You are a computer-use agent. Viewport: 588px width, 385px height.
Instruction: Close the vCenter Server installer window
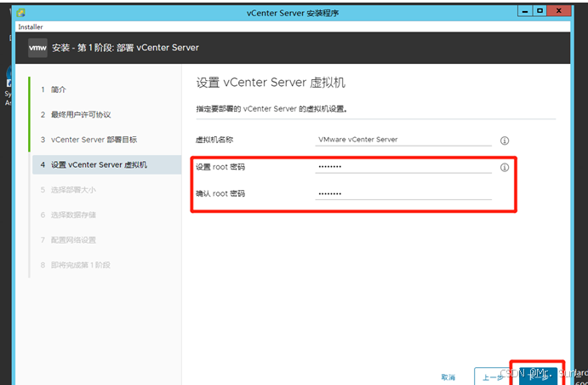[x=559, y=11]
